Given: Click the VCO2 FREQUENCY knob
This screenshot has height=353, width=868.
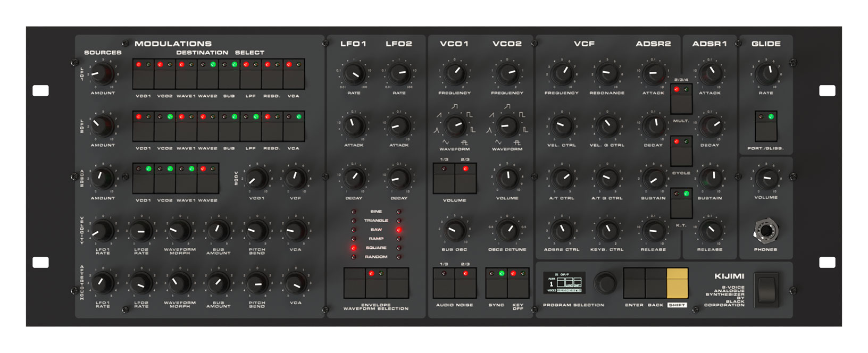Looking at the screenshot, I should pyautogui.click(x=507, y=74).
